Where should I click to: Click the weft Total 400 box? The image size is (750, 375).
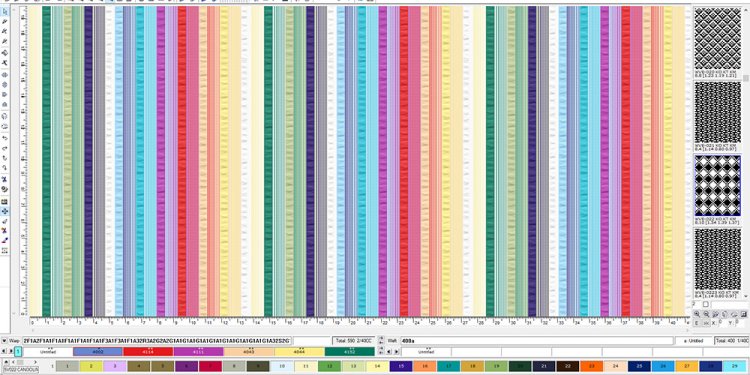(x=732, y=341)
